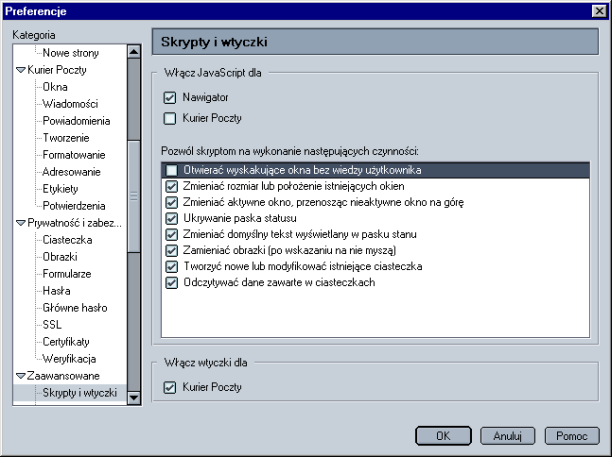
Task: Click the 'Prywatność i zabez...' tree label
Action: (74, 223)
